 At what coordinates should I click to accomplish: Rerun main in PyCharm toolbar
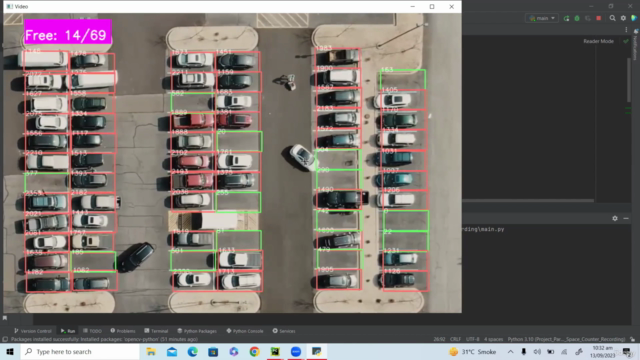566,18
